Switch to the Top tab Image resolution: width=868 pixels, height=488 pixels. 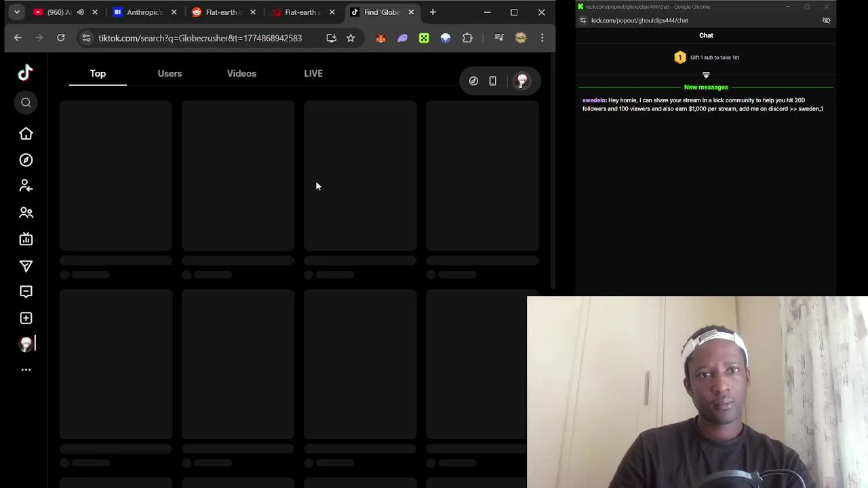98,73
